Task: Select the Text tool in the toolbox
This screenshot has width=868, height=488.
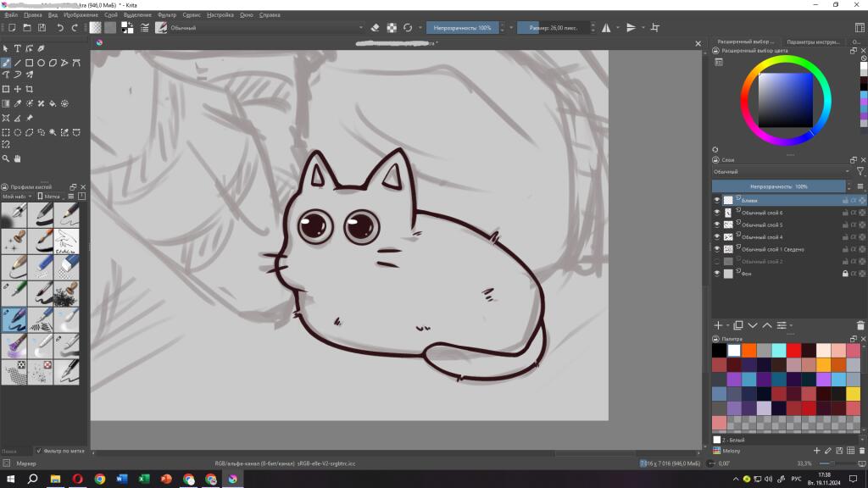Action: (17, 48)
